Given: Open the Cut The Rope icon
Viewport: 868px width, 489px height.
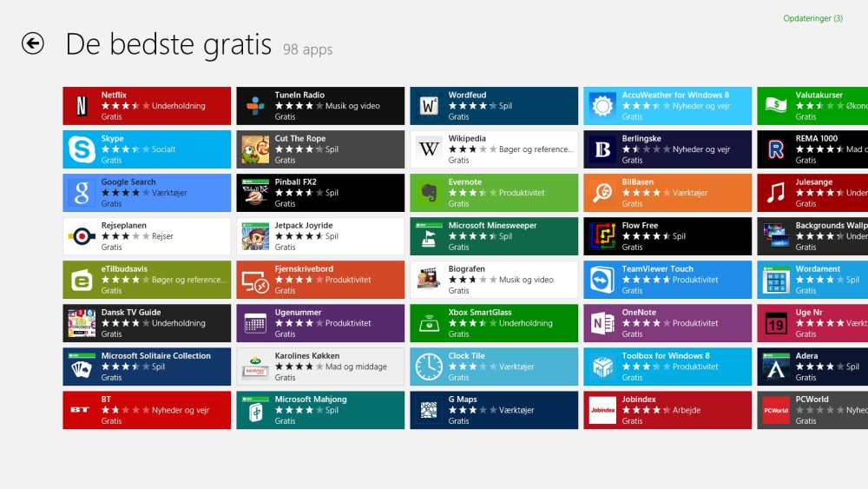Looking at the screenshot, I should 255,149.
